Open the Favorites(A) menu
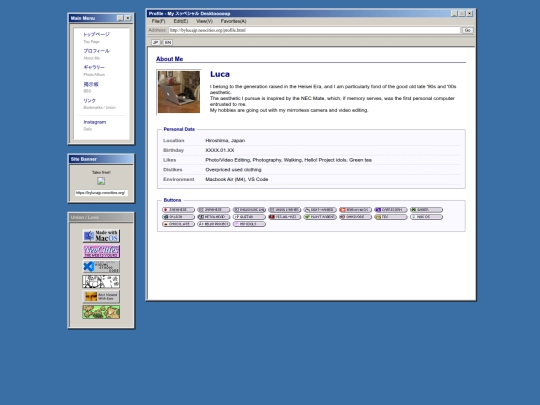This screenshot has width=540, height=405. (x=233, y=21)
